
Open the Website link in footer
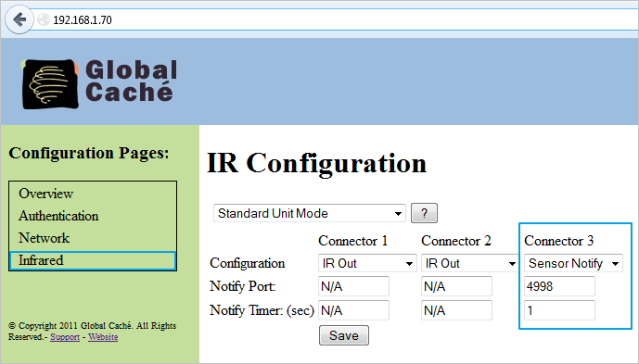(x=103, y=337)
